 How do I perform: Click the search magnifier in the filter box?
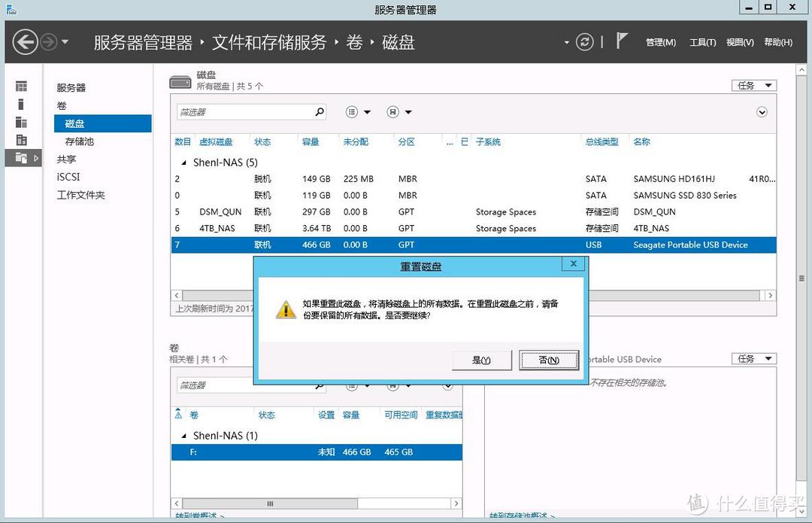click(320, 111)
